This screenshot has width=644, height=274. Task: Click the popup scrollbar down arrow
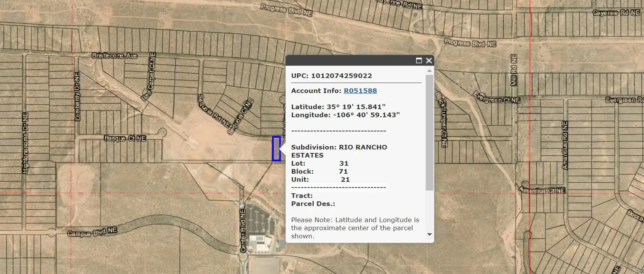pyautogui.click(x=429, y=234)
